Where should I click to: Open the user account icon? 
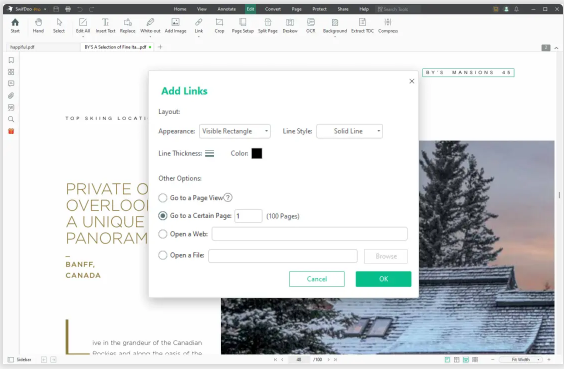click(x=506, y=9)
